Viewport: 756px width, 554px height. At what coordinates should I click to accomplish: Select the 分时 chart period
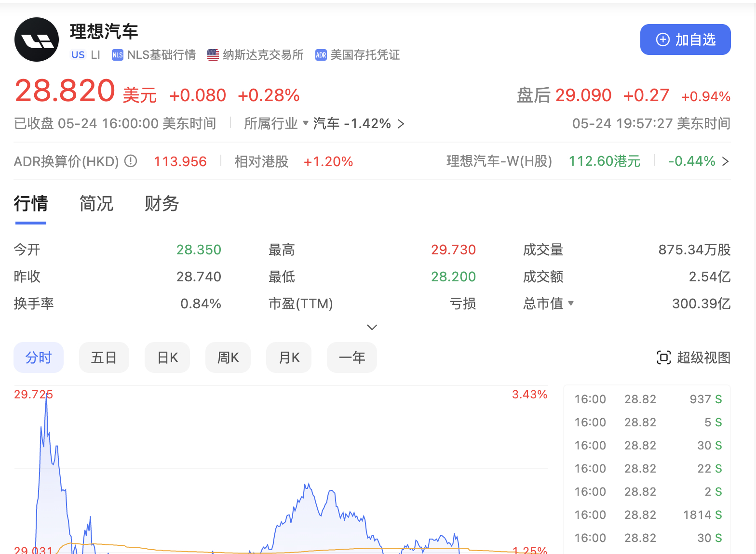[x=39, y=357]
